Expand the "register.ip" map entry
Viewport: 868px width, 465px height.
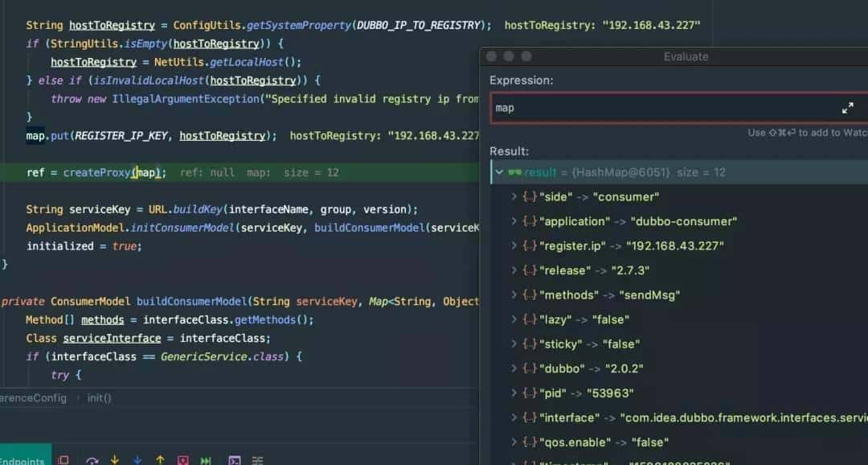514,246
